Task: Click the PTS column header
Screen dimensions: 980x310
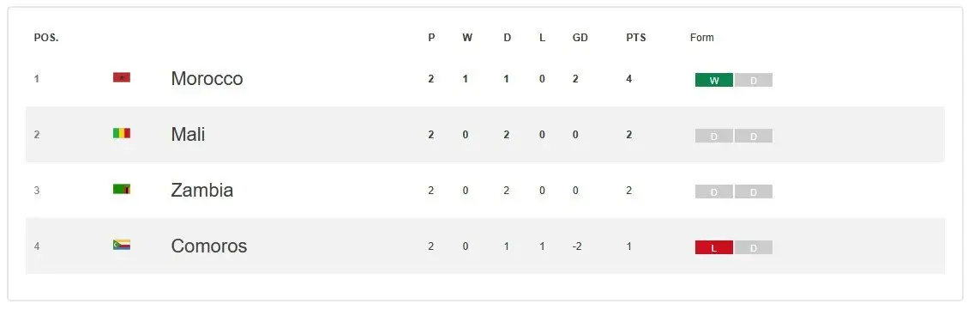Action: click(x=636, y=38)
